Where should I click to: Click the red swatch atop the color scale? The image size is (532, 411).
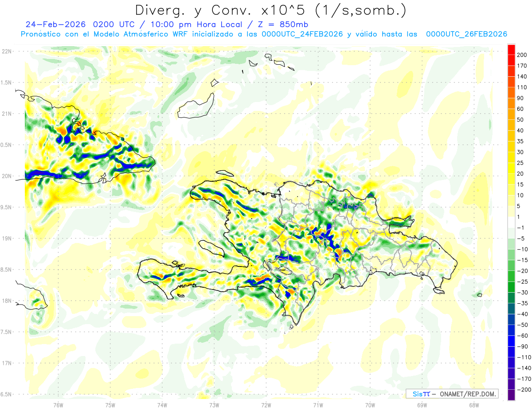click(x=511, y=50)
